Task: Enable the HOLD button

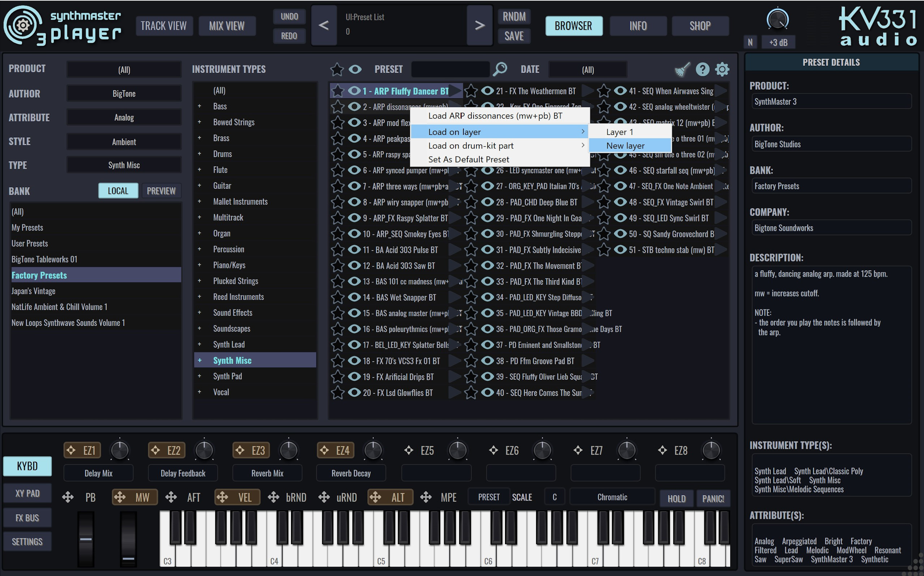Action: [x=676, y=498]
